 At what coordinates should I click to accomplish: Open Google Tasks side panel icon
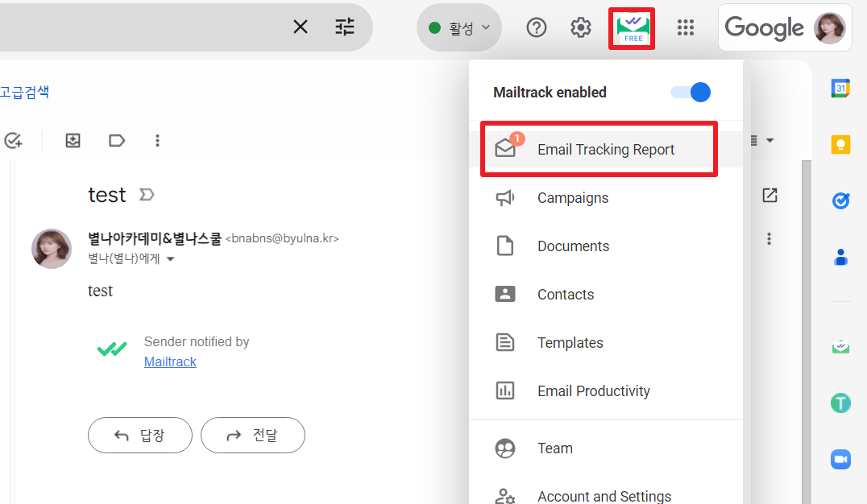coord(840,200)
